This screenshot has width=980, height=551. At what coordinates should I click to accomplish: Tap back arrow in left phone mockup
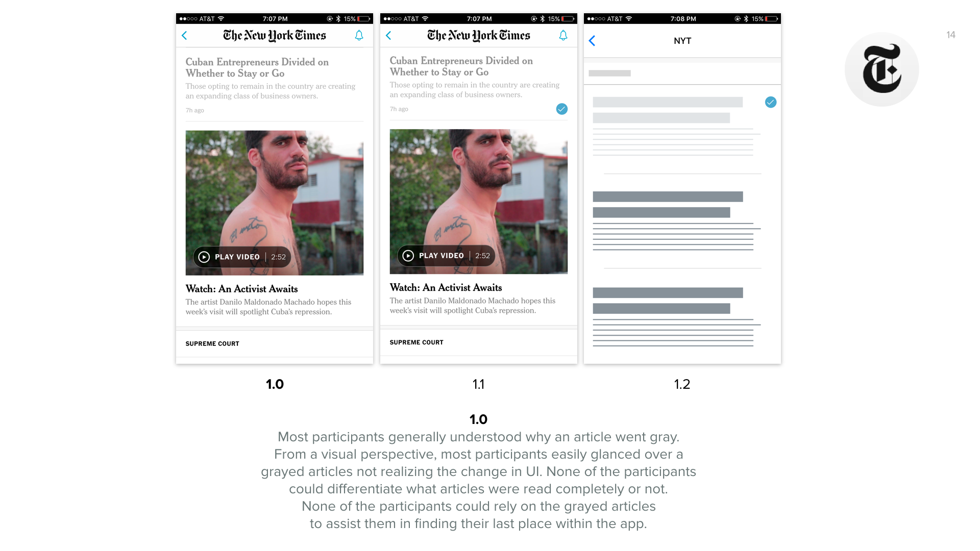pyautogui.click(x=184, y=36)
